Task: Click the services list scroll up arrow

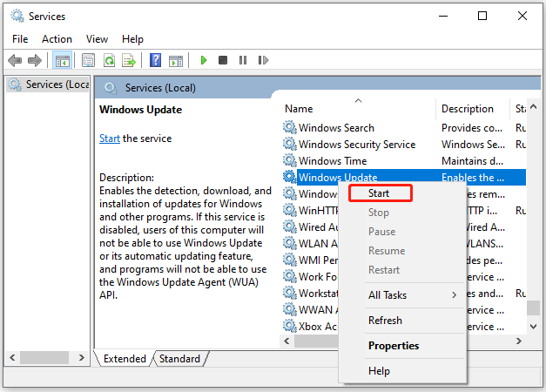Action: click(534, 107)
